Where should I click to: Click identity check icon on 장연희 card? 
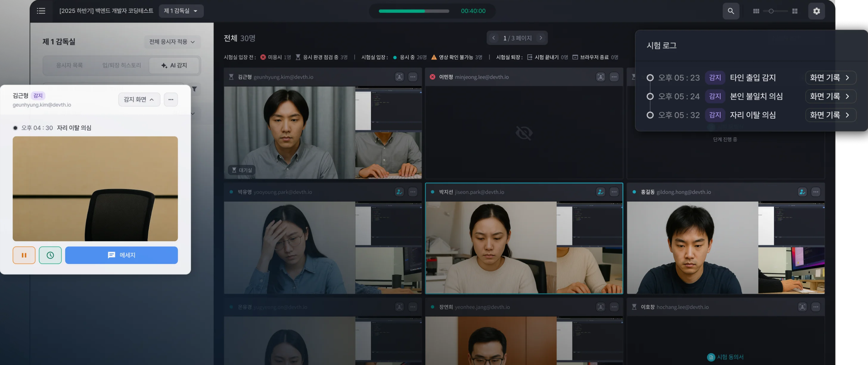pos(600,307)
